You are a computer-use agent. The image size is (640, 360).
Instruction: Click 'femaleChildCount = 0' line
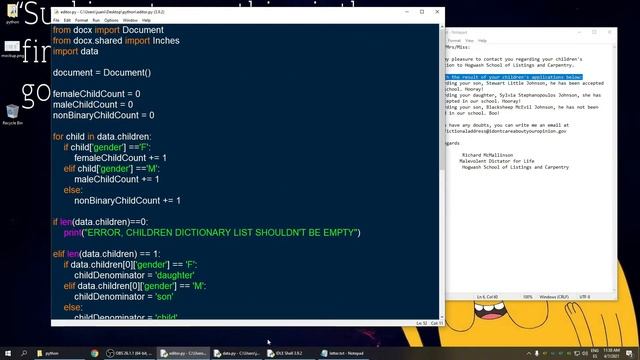coord(96,94)
